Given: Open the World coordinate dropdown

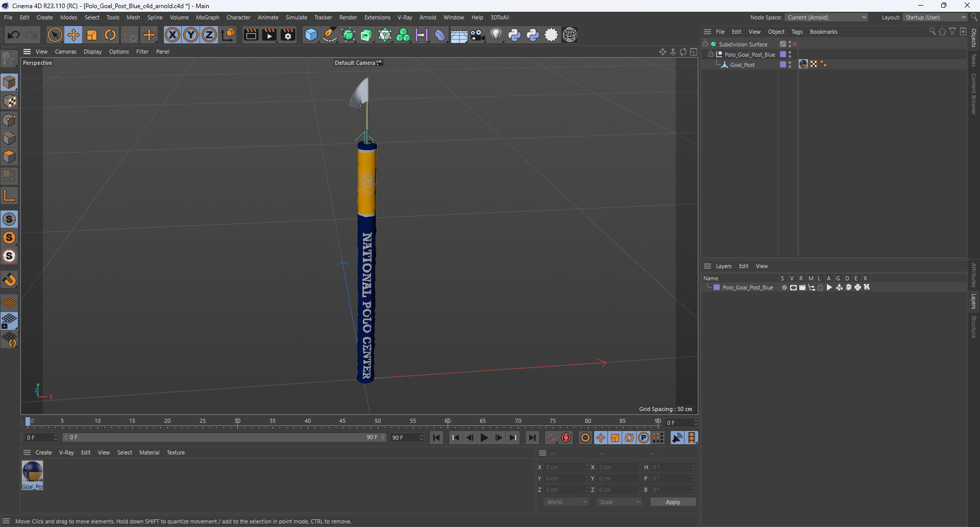Looking at the screenshot, I should pos(566,502).
